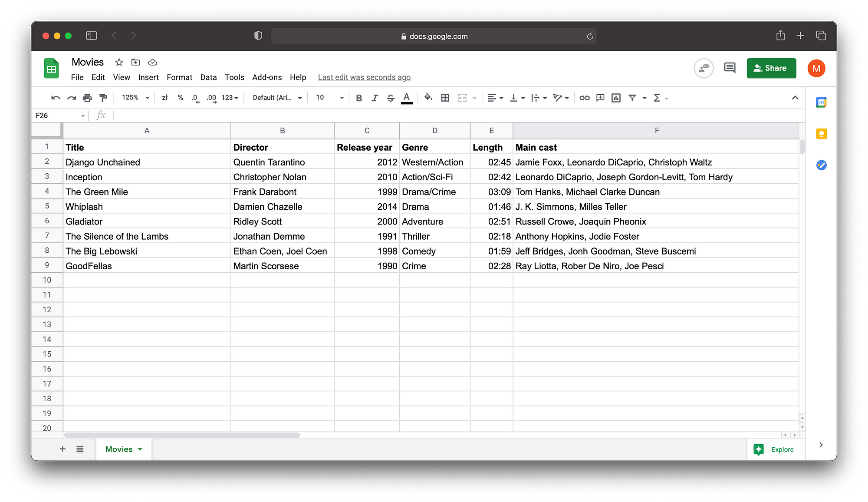Click the Insert comment icon
This screenshot has width=868, height=502.
tap(600, 98)
